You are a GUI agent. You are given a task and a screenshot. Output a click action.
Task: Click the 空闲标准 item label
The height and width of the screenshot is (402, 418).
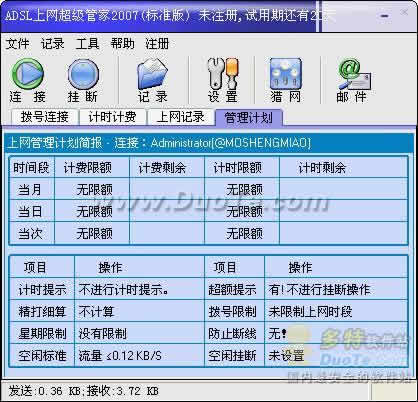click(42, 356)
